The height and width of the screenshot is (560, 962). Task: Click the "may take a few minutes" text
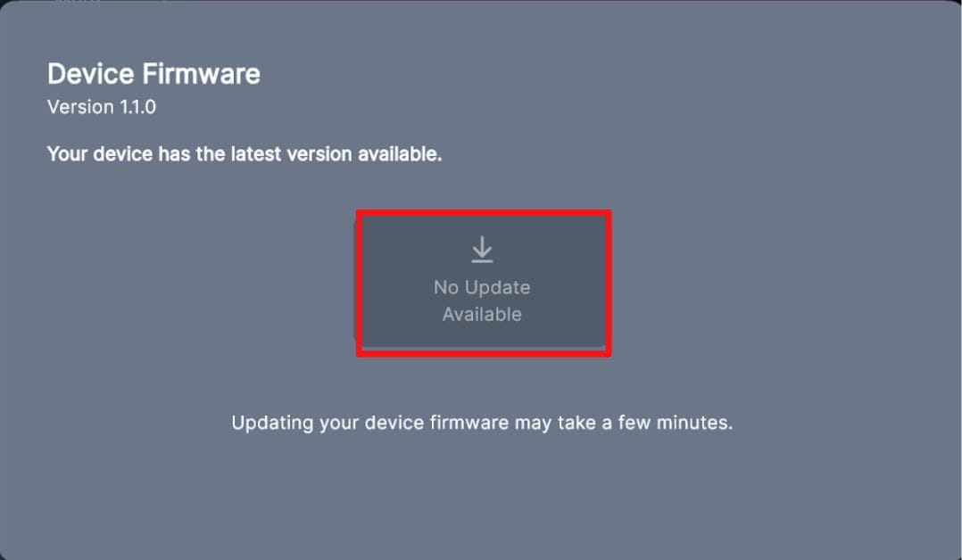click(x=623, y=423)
